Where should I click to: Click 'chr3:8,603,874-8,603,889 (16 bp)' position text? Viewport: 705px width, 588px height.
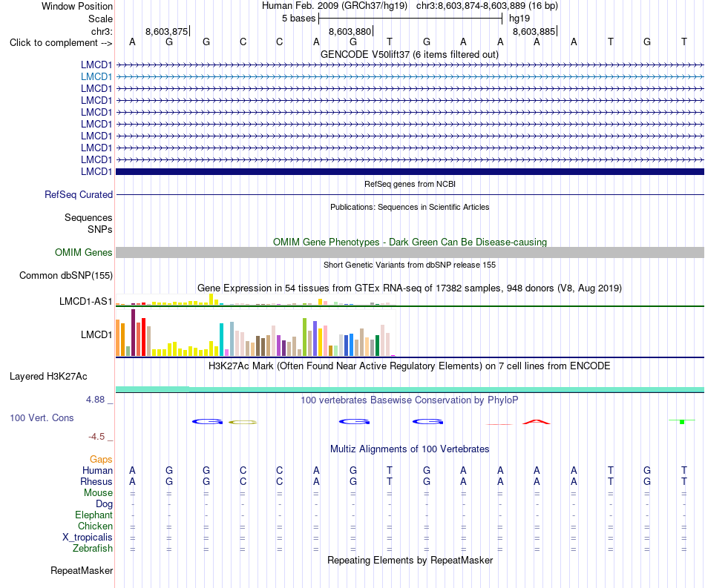point(487,6)
